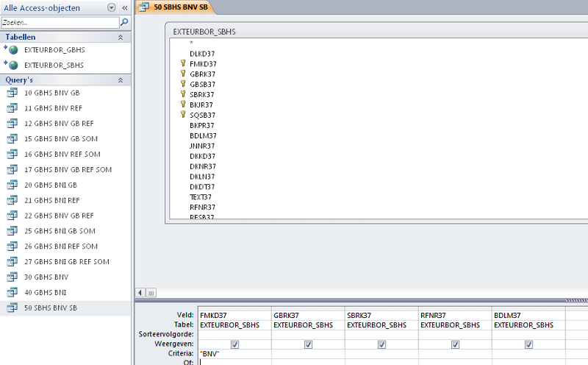588x365 pixels.
Task: Uncheck Weergeven for the GBRK37 column
Action: (x=308, y=344)
